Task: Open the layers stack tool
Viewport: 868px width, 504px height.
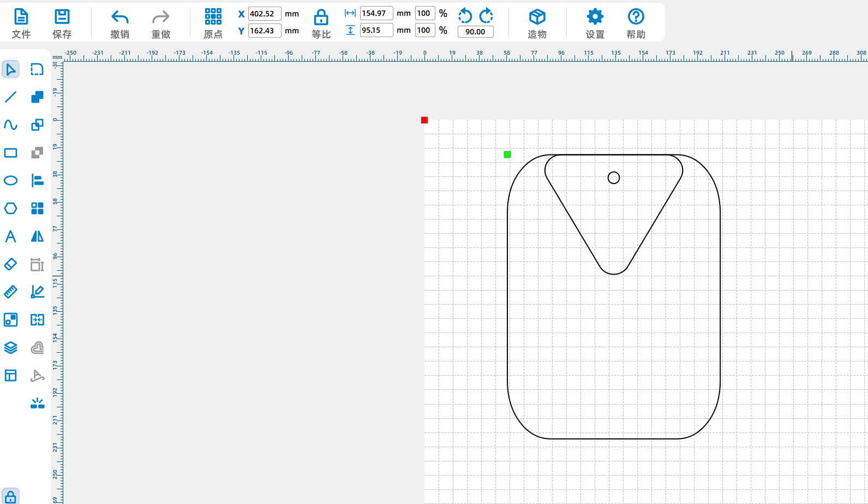Action: [11, 348]
